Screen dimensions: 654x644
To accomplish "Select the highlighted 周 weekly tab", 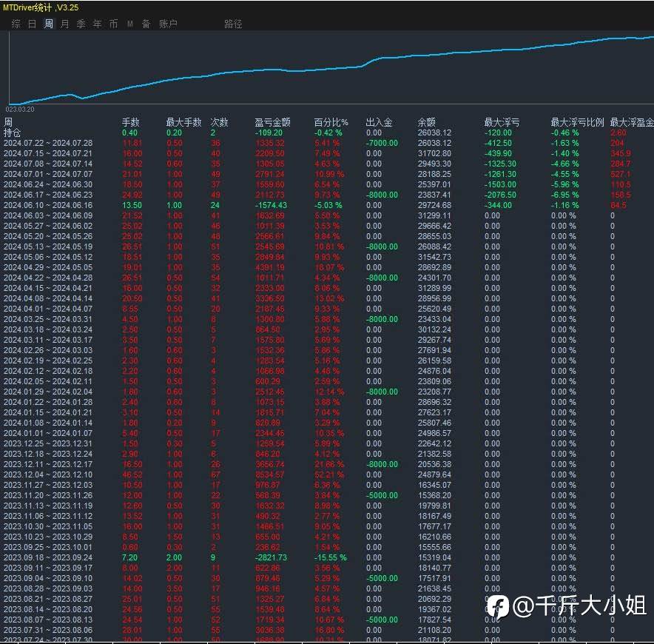I will [48, 24].
